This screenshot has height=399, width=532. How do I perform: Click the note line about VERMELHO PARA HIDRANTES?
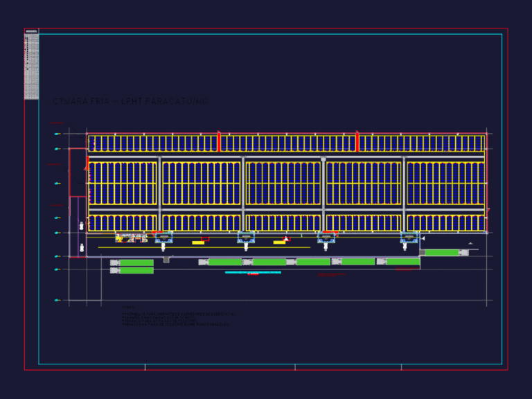178,314
